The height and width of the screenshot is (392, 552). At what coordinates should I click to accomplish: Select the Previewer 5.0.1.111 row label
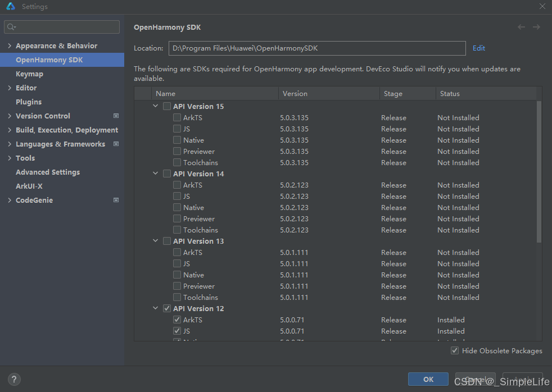(199, 286)
